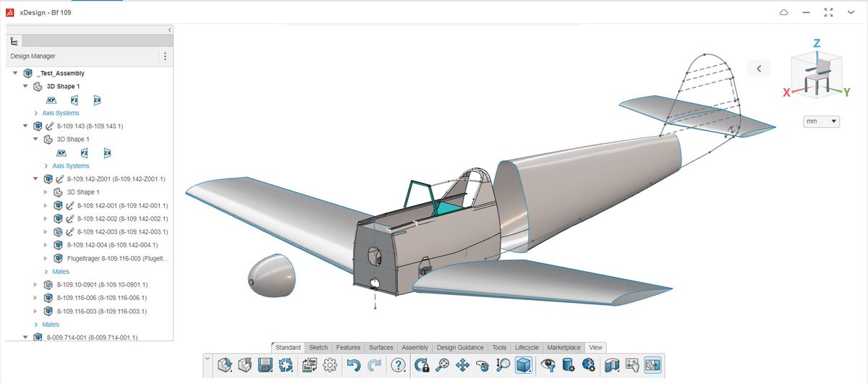Click the Save floppy disk icon
Viewport: 868px width, 384px height.
(265, 365)
